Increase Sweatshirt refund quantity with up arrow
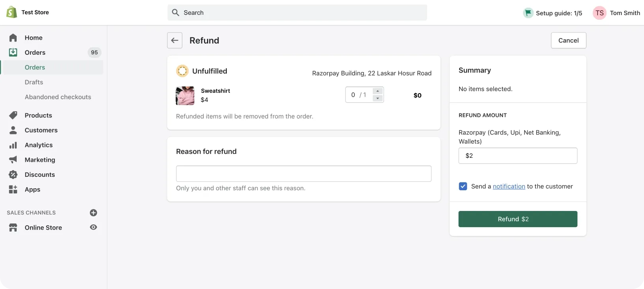644x289 pixels. coord(378,91)
